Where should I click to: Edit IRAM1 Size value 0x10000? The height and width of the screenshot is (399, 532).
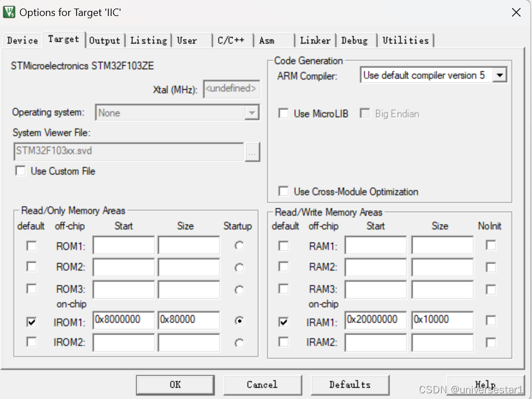click(442, 320)
